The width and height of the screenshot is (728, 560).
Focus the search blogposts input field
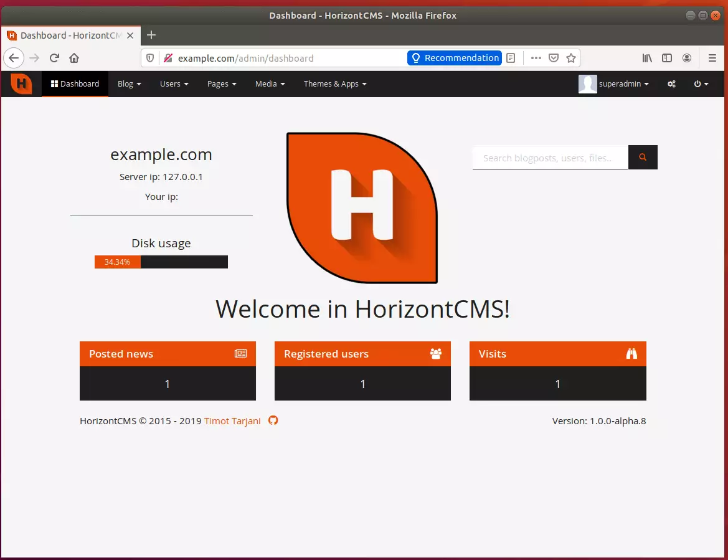[550, 158]
